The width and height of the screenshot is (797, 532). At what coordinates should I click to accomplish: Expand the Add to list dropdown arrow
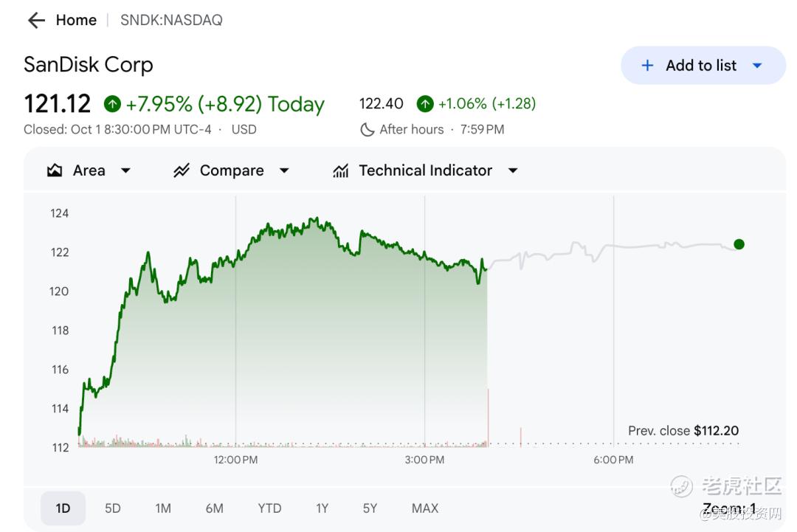[757, 66]
